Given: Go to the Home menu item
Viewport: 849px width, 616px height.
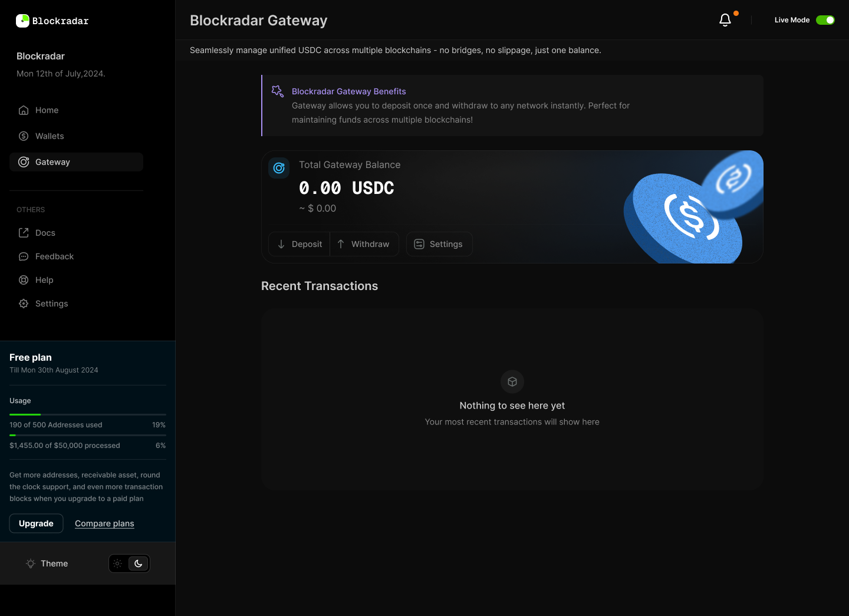Looking at the screenshot, I should (x=76, y=110).
